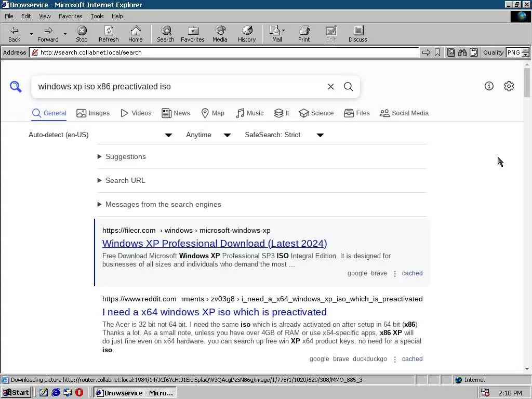Open the Media toolbar pane

click(220, 34)
